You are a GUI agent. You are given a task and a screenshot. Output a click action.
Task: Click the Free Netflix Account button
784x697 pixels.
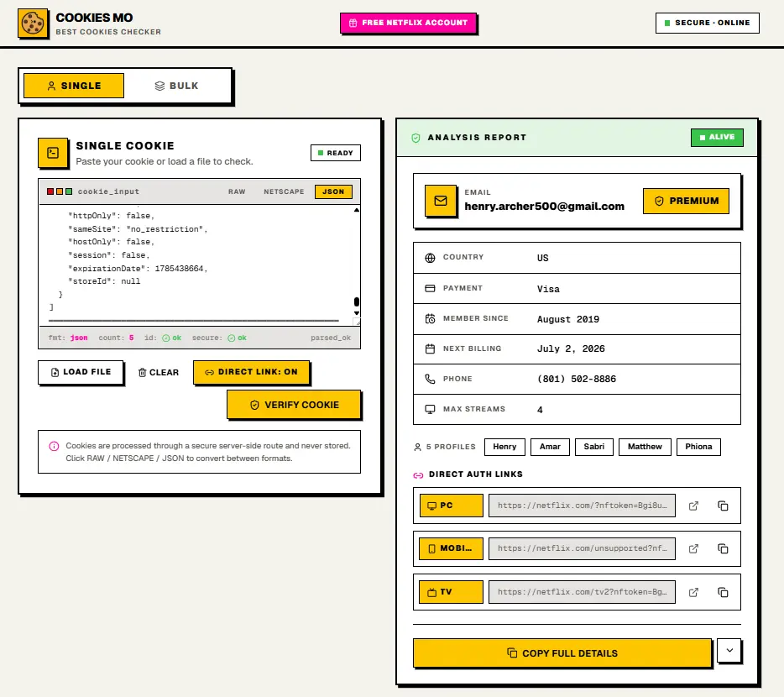click(x=408, y=23)
